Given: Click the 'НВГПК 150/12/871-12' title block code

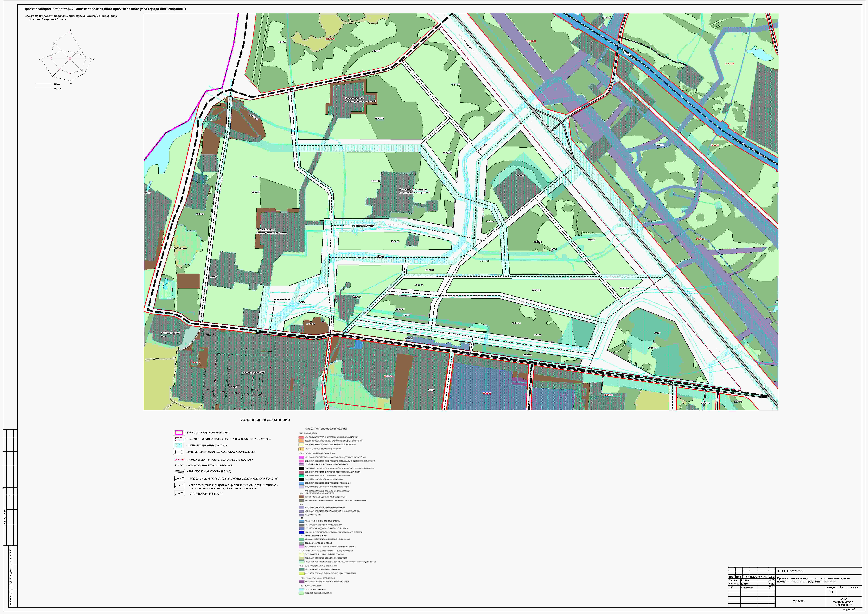Looking at the screenshot, I should (x=790, y=571).
